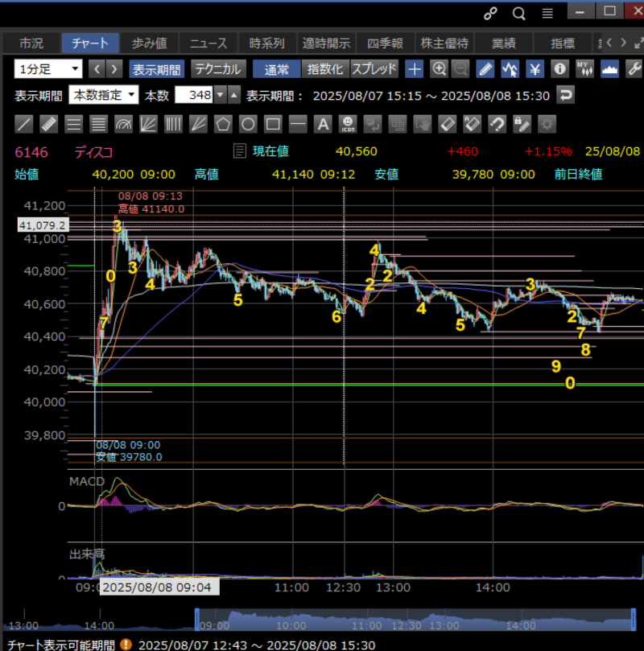Open the information (i) icon
The image size is (644, 651).
(559, 69)
